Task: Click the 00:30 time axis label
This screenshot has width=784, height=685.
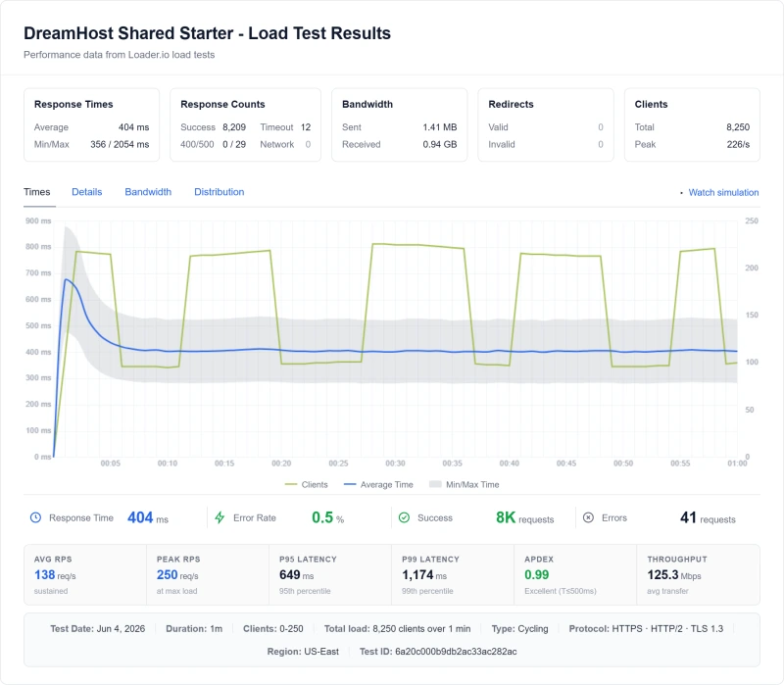Action: 395,464
